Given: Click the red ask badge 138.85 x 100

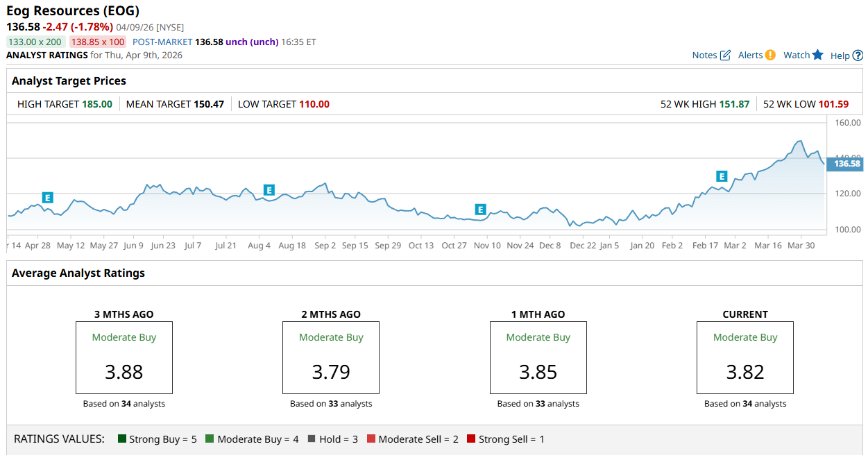Looking at the screenshot, I should 98,42.
